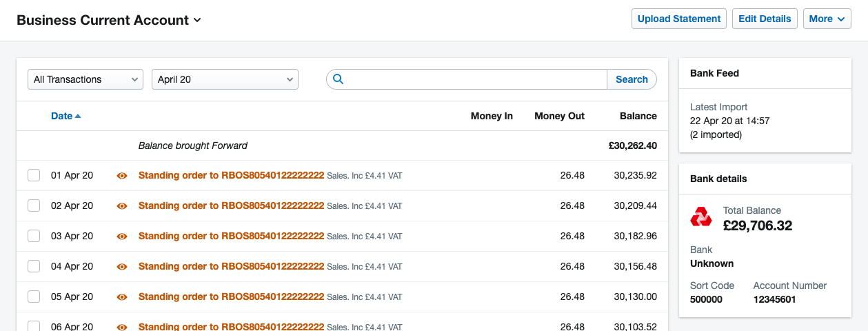Sort by the Date column header

click(65, 116)
